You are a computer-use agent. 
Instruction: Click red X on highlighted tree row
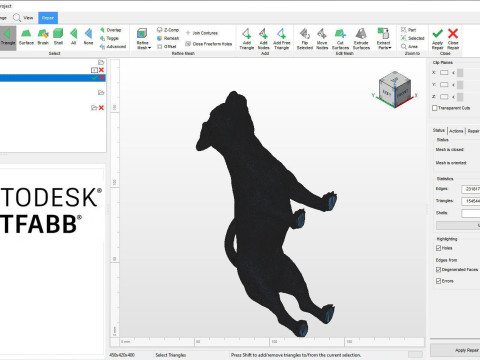[101, 78]
